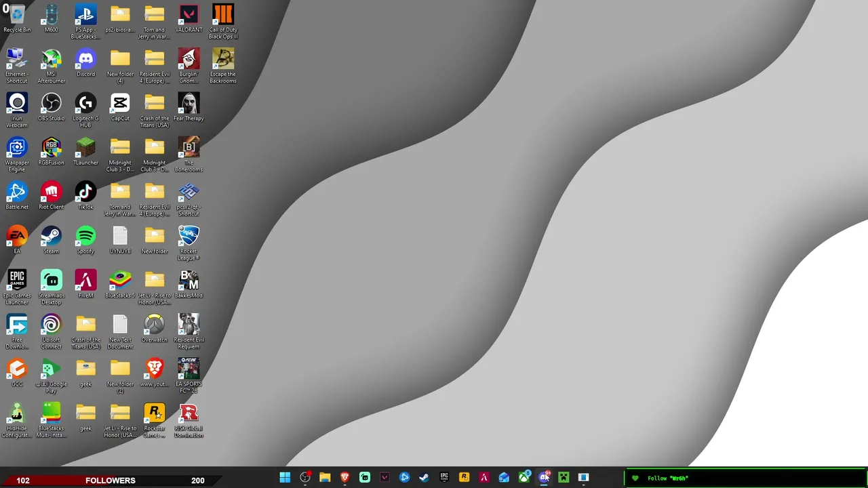Launch RISK Global Domination
This screenshot has height=488, width=868.
(x=189, y=420)
